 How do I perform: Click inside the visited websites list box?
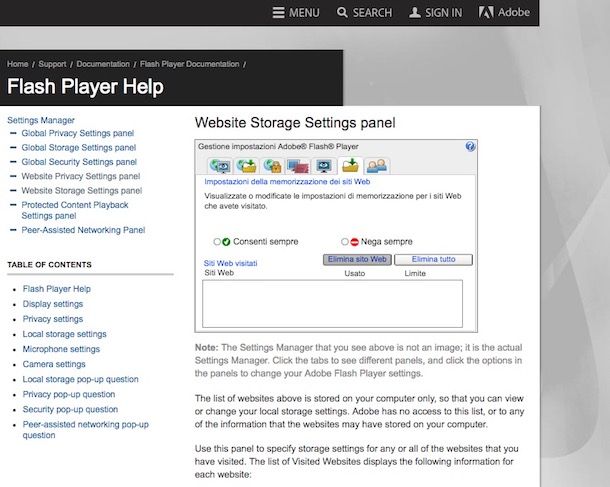coord(333,304)
